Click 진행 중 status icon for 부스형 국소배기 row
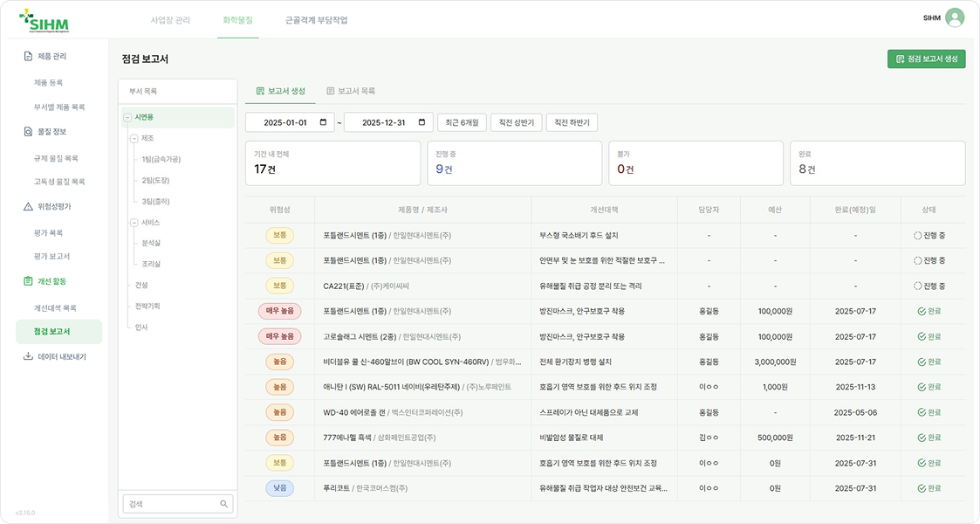This screenshot has width=980, height=524. [917, 236]
